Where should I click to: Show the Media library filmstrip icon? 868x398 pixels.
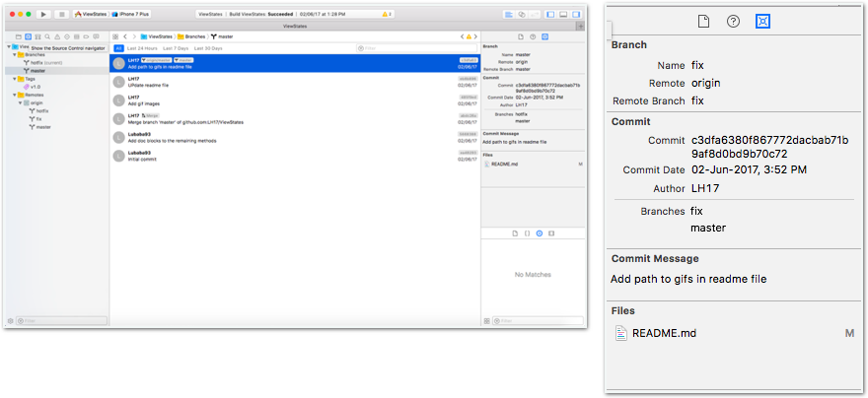point(551,233)
